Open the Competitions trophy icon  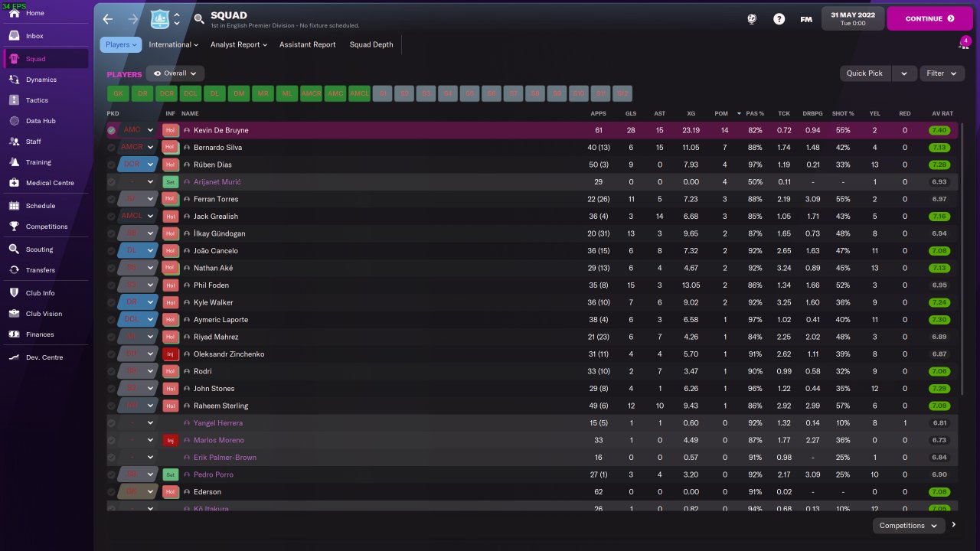[x=15, y=227]
